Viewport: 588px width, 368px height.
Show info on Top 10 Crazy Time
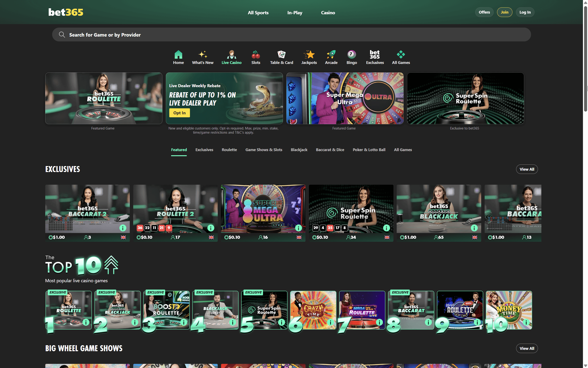[x=331, y=322]
